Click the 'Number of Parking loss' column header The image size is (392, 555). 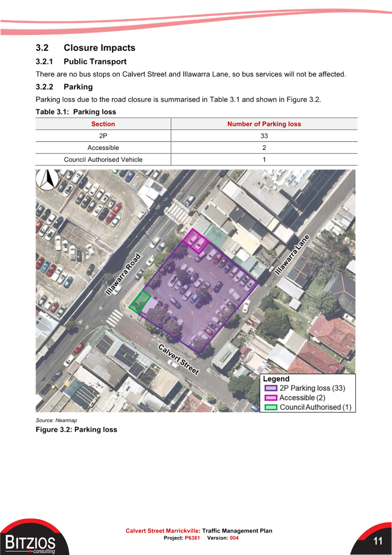264,124
